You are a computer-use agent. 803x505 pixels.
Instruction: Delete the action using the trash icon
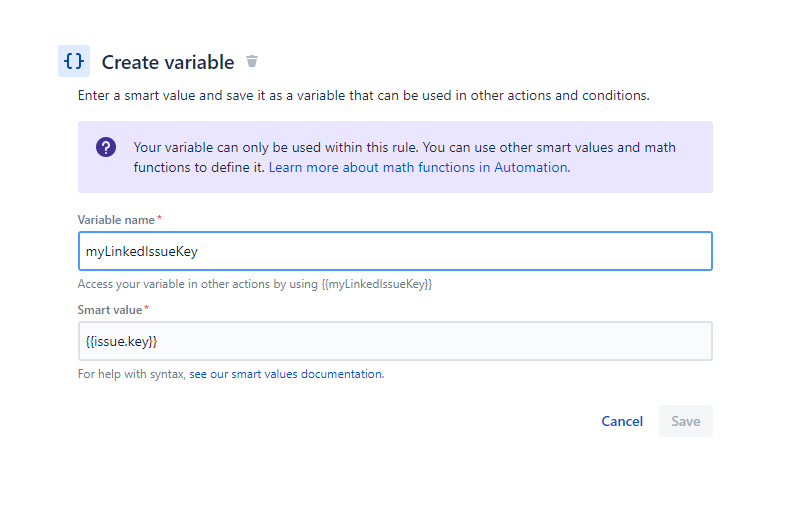252,62
